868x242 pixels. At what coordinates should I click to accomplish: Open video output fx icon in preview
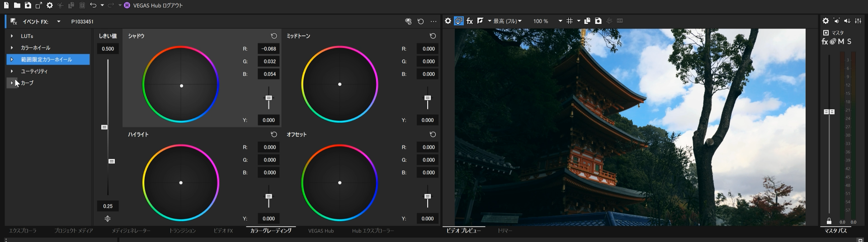click(x=470, y=21)
